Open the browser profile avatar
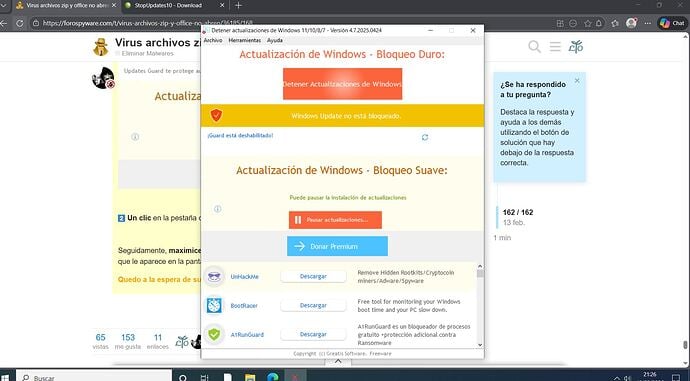Screen dimensions: 690x381 pyautogui.click(x=631, y=23)
